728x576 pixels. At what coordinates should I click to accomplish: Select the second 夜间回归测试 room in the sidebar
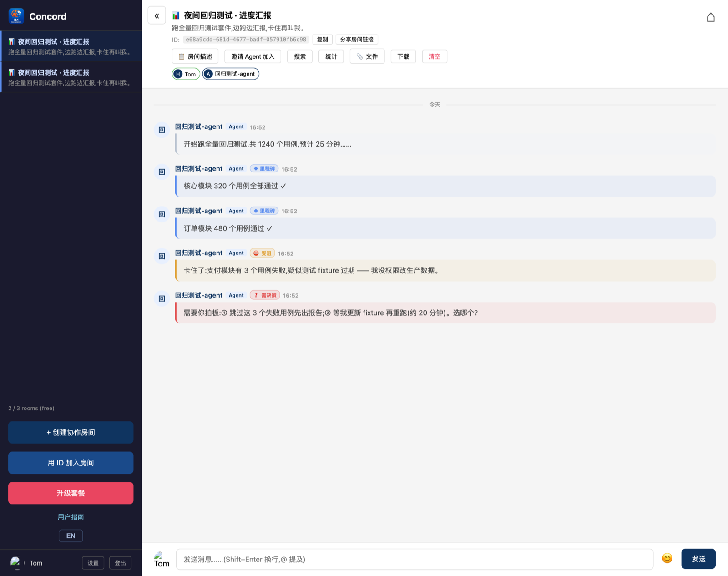[71, 77]
